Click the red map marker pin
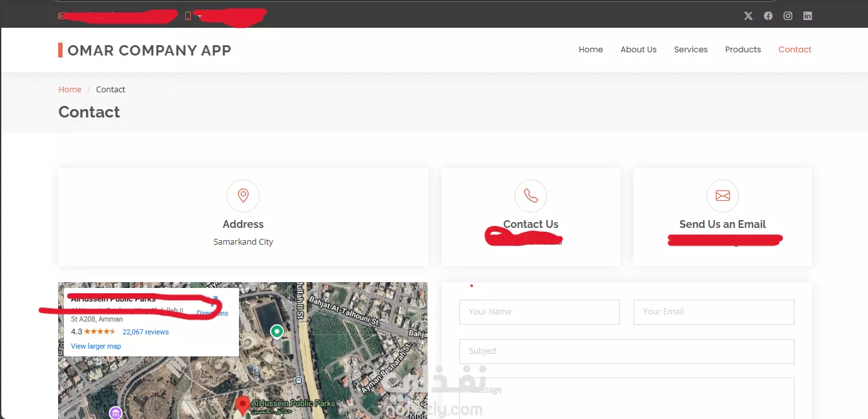 (243, 406)
